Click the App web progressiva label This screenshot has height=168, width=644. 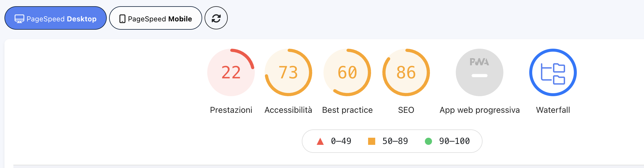pyautogui.click(x=480, y=110)
